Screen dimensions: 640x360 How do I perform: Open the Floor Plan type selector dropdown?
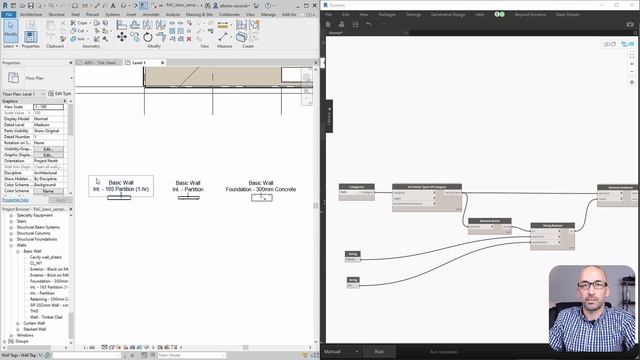[71, 78]
